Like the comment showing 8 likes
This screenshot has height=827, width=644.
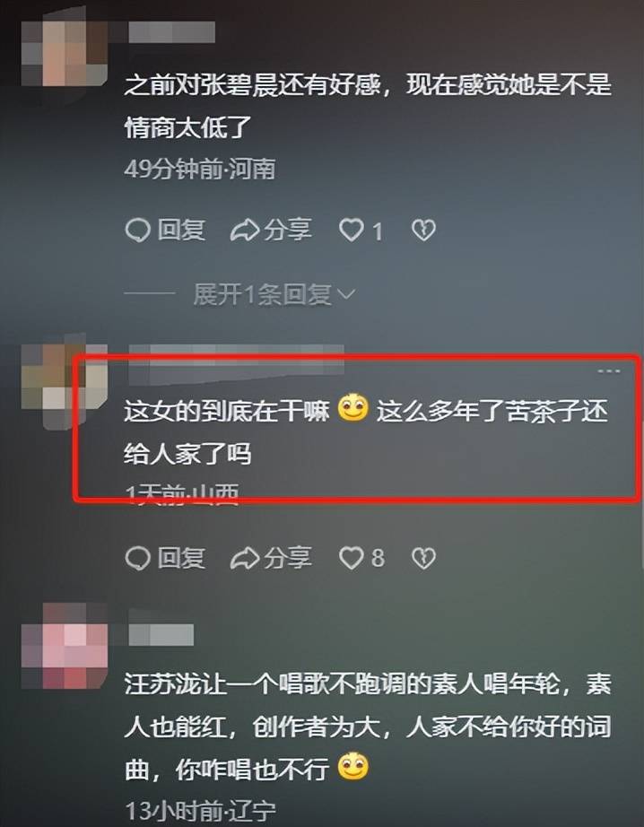(x=361, y=559)
